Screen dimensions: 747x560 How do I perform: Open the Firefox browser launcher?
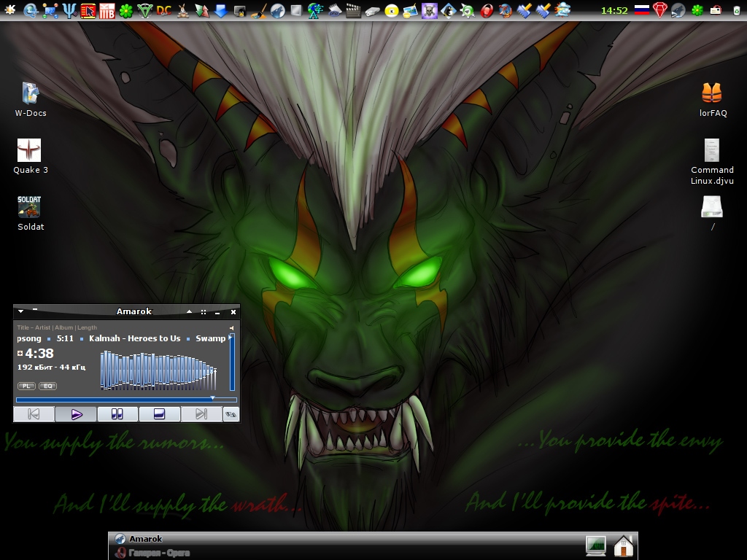click(505, 10)
